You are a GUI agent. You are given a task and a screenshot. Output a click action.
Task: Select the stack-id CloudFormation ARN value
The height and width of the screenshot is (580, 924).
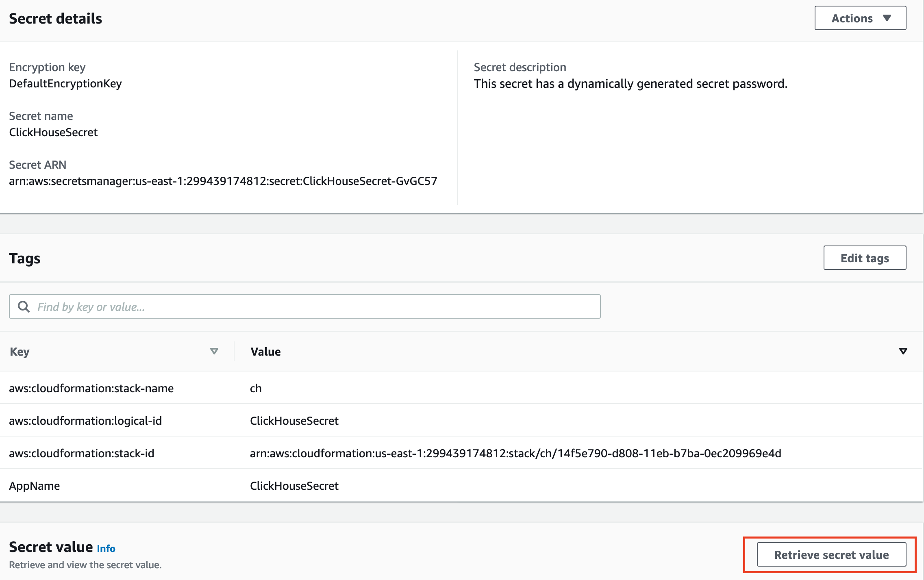pyautogui.click(x=515, y=453)
